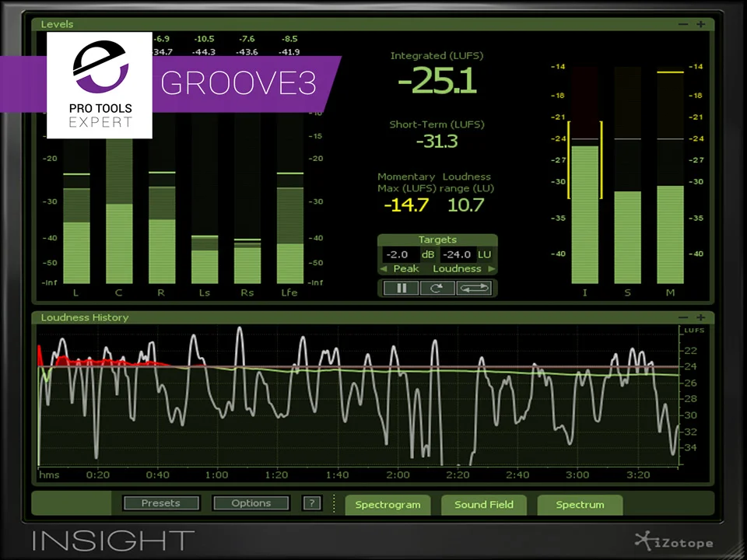The image size is (747, 560).
Task: Click the 1:00 mark on history timeline
Action: coord(217,474)
